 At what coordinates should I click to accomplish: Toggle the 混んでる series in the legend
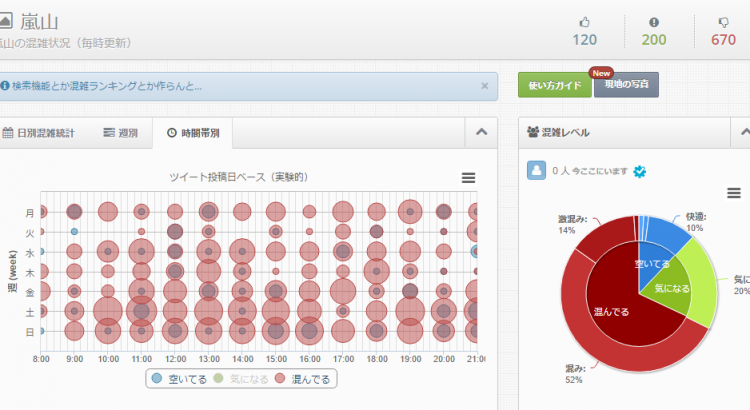pos(302,379)
